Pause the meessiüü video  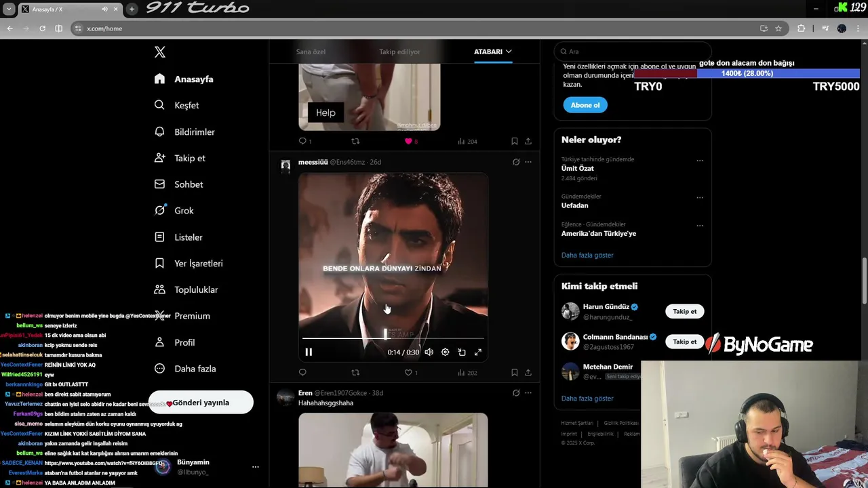click(309, 352)
